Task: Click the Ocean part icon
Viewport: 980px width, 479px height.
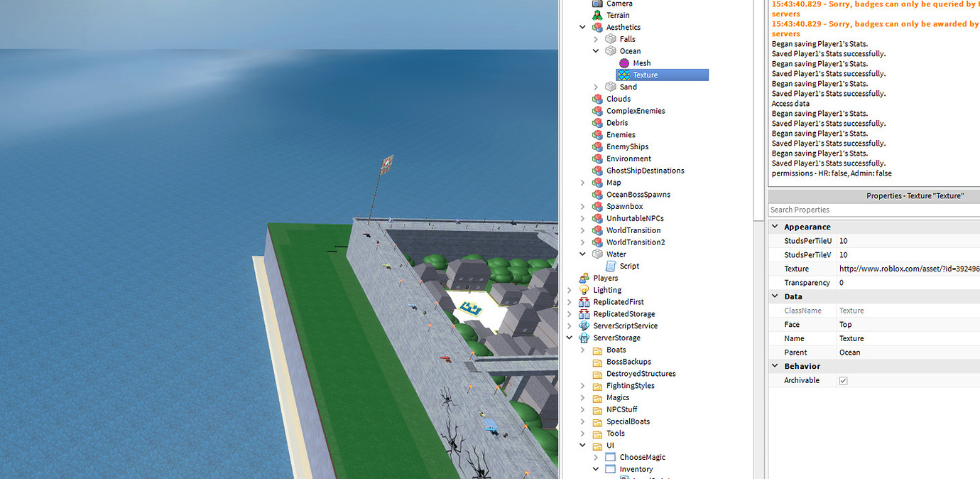Action: [611, 51]
